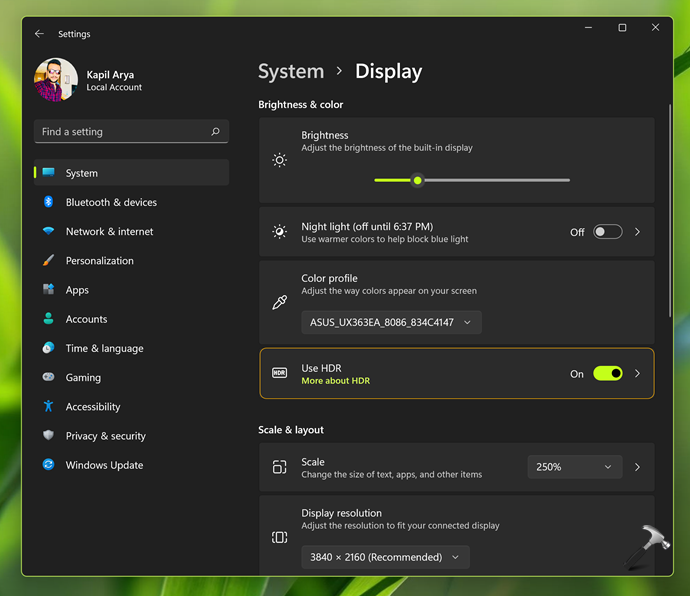Expand Night light settings chevron
This screenshot has width=690, height=596.
pyautogui.click(x=638, y=232)
